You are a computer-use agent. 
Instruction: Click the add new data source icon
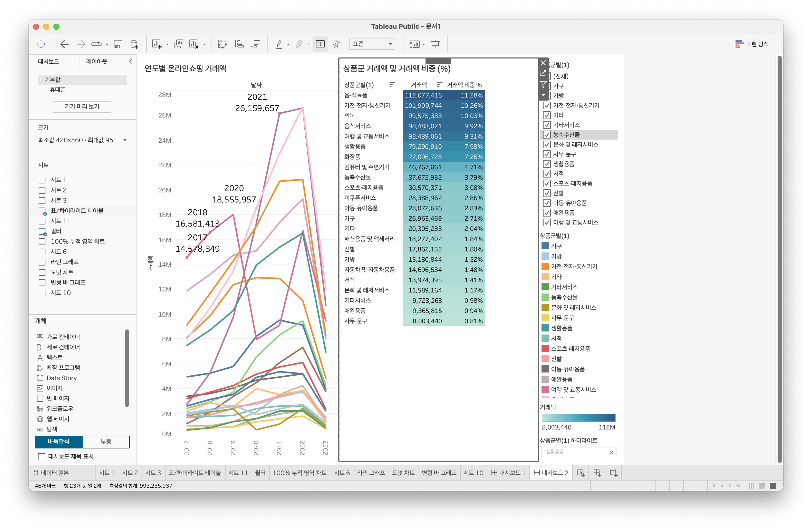click(134, 44)
